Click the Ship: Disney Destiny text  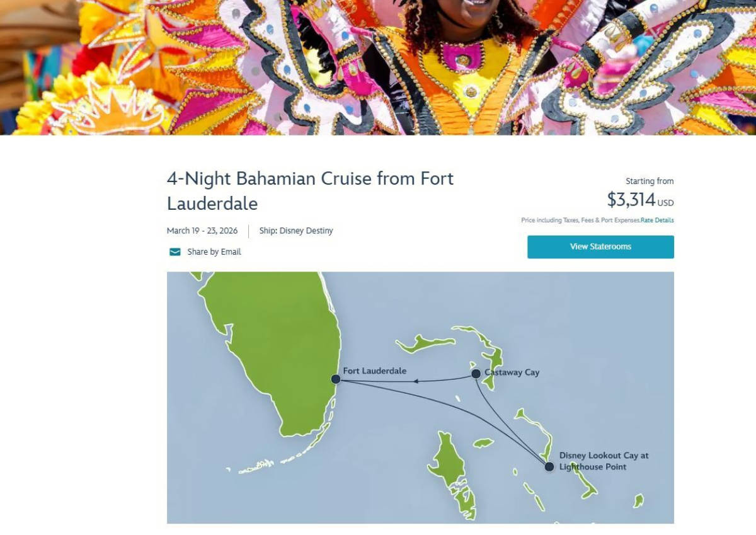(x=296, y=231)
